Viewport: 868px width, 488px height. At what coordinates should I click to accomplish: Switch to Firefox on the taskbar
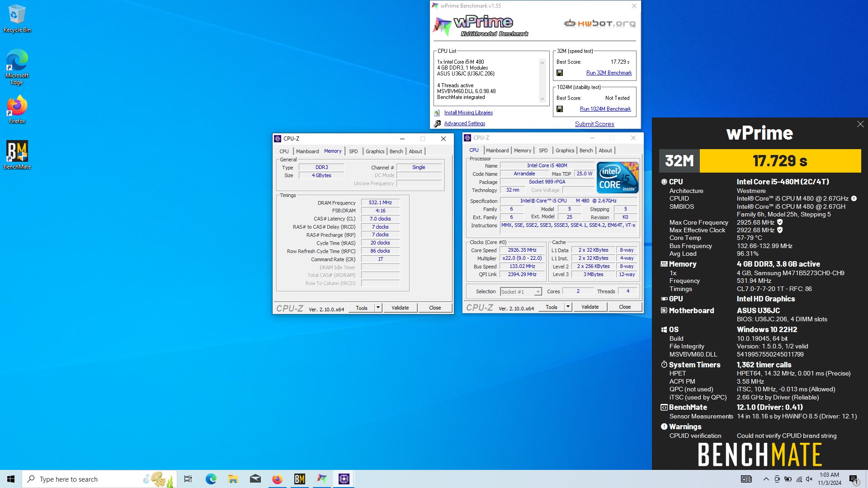point(277,479)
